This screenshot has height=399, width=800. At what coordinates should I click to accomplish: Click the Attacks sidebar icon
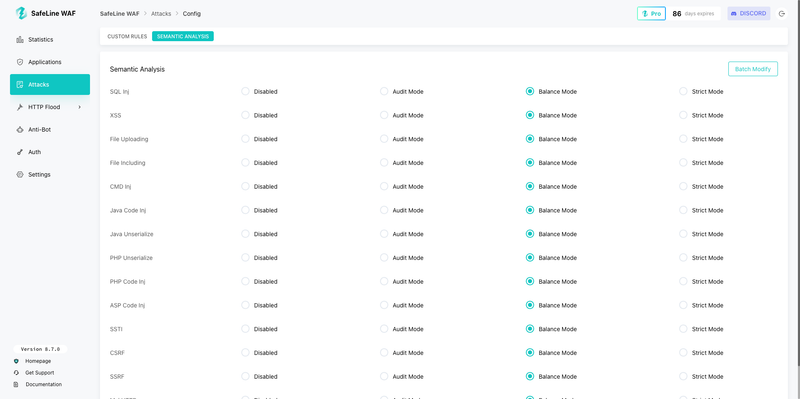coord(20,85)
